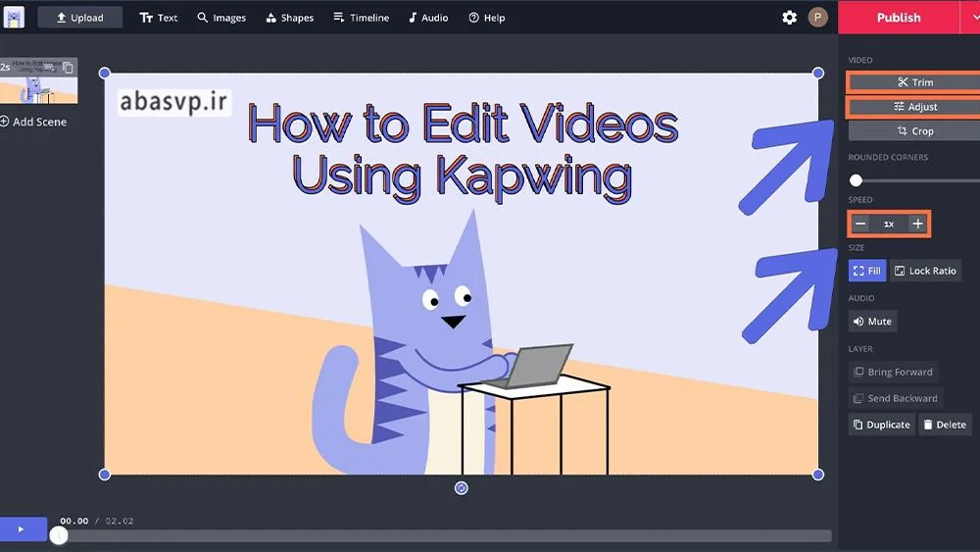Click the bottom-left resize handle of the canvas
This screenshot has height=552, width=980.
pos(105,475)
